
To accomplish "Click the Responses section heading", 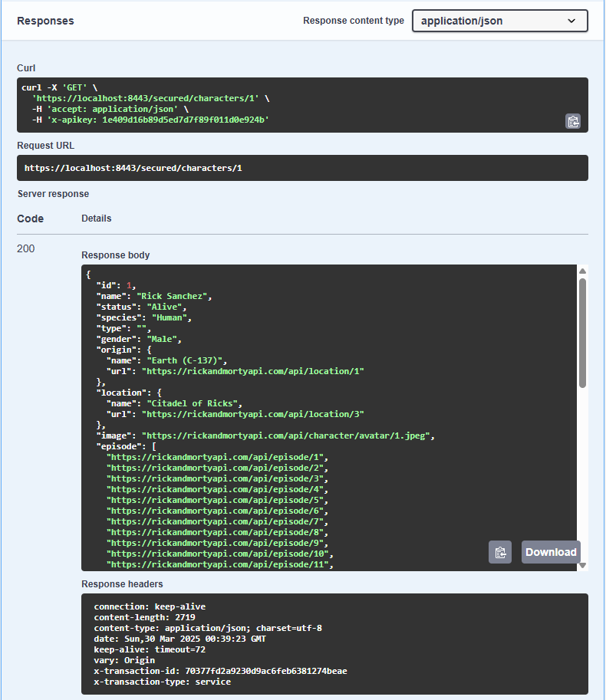I will (x=45, y=21).
